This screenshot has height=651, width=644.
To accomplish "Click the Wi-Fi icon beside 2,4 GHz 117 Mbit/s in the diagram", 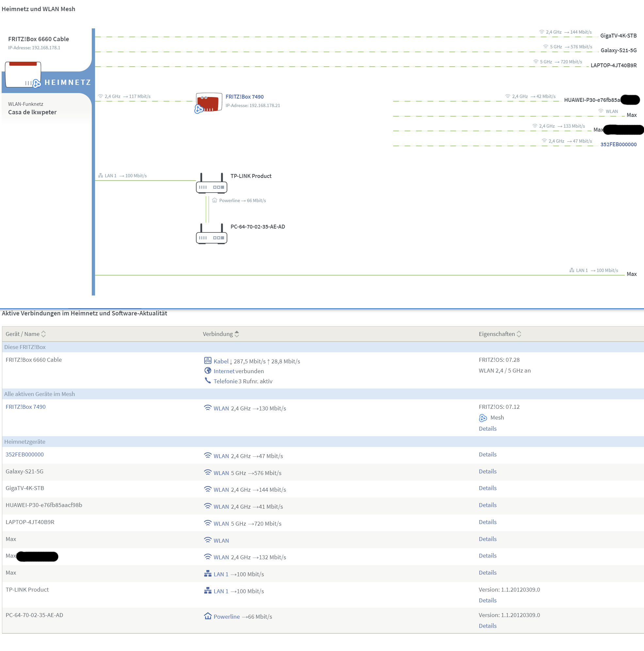I will tap(101, 96).
